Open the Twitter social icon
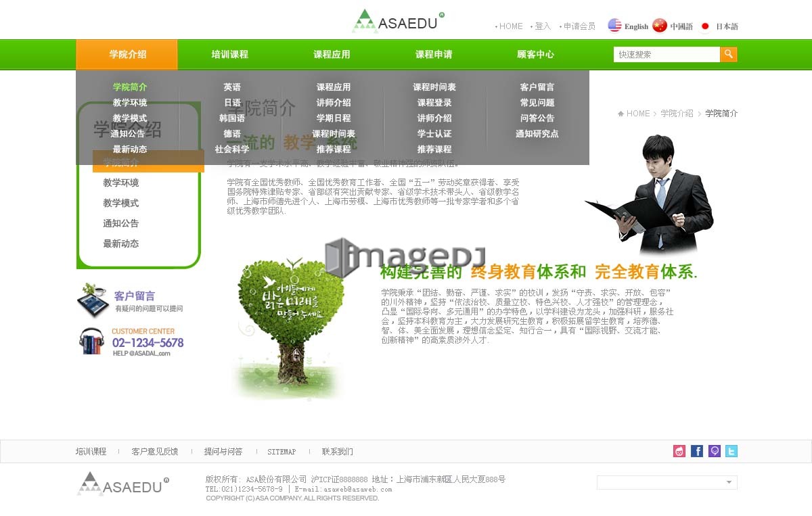812x516 pixels. (731, 451)
